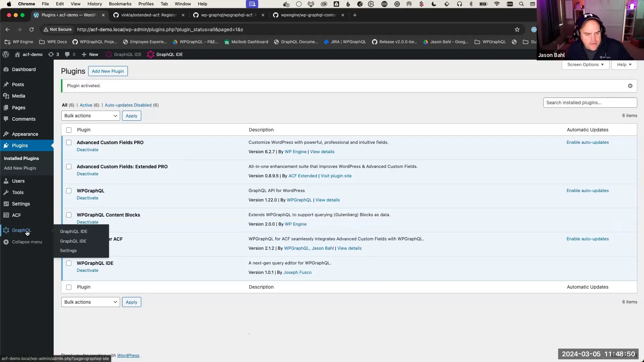Image resolution: width=644 pixels, height=362 pixels.
Task: Open the WP Engine bookmarks folder
Action: (x=19, y=42)
